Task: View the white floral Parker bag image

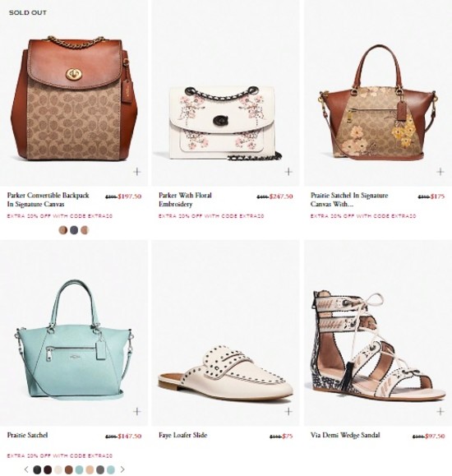Action: point(224,123)
